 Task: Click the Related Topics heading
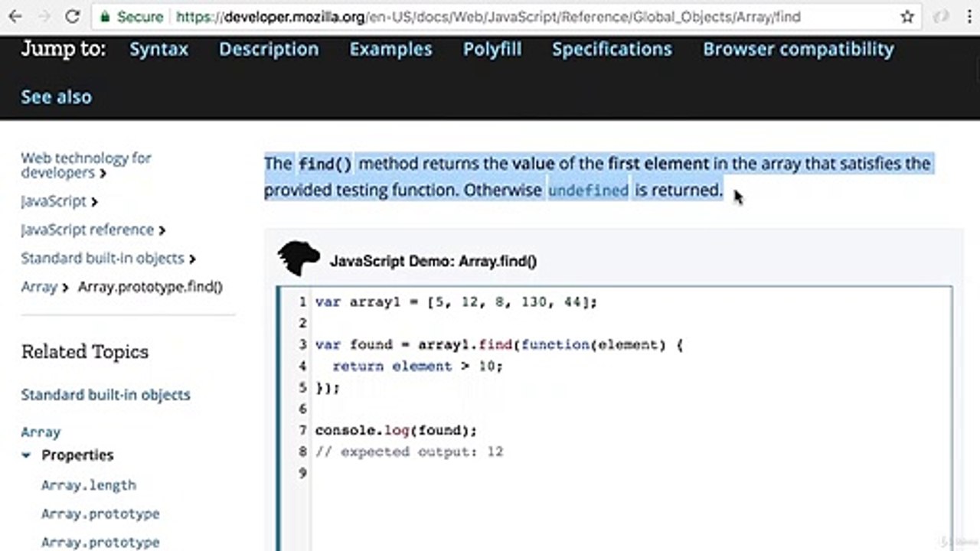85,352
